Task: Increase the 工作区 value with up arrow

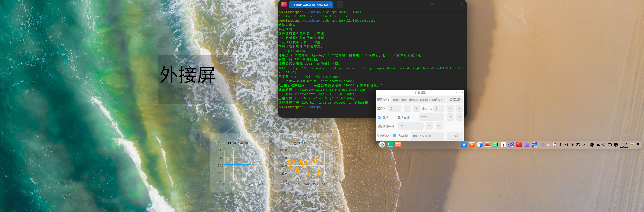Action: [x=407, y=108]
